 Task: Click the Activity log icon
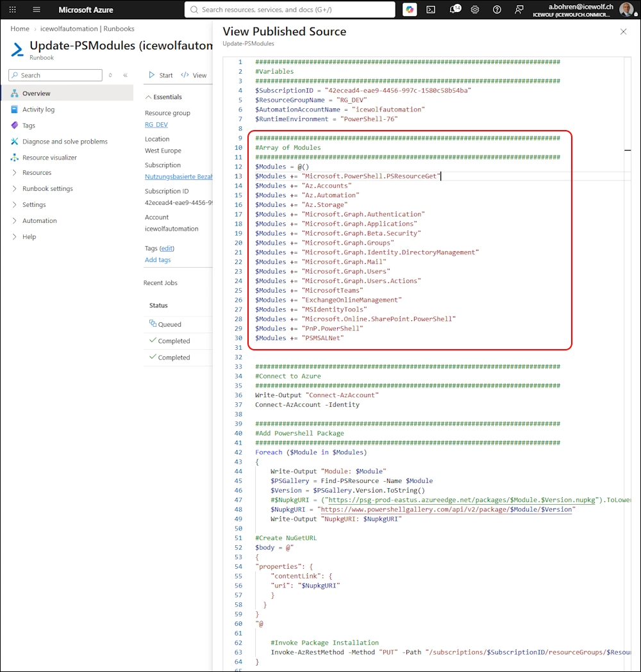click(15, 110)
